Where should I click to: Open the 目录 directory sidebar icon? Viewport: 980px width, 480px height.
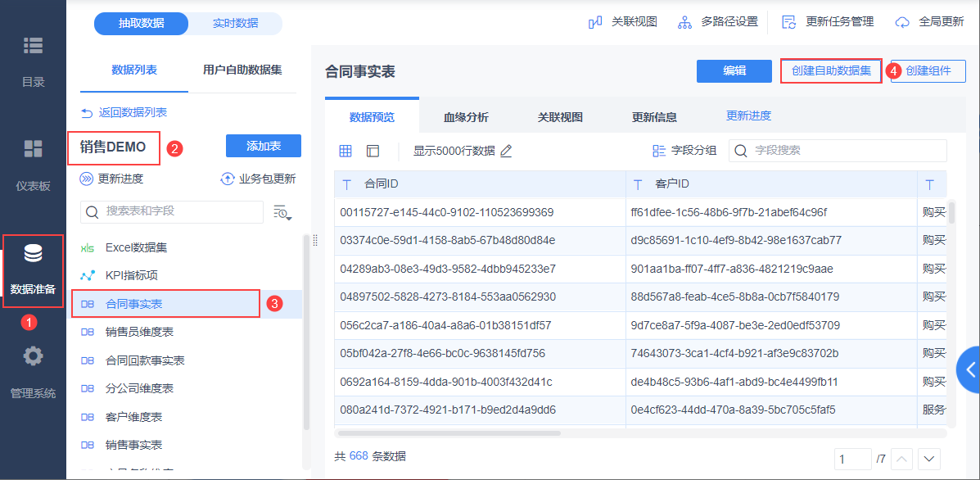pyautogui.click(x=33, y=45)
